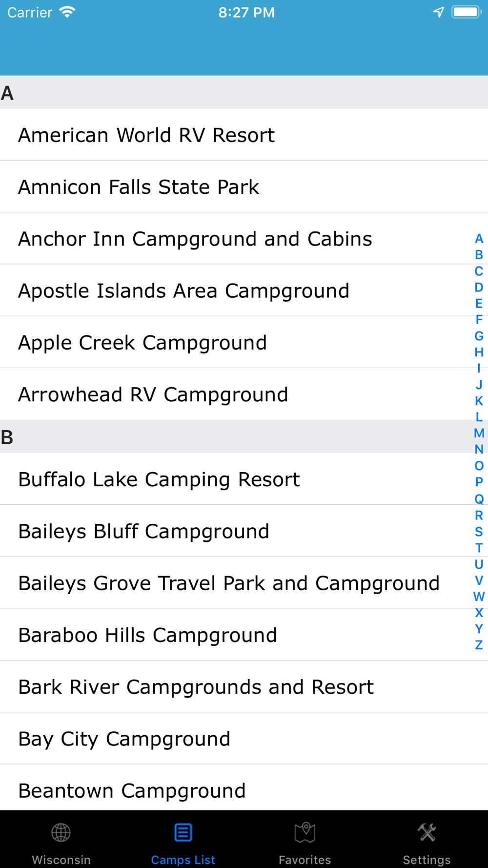Tap the location arrow status icon
Screen dimensions: 488x868
438,12
